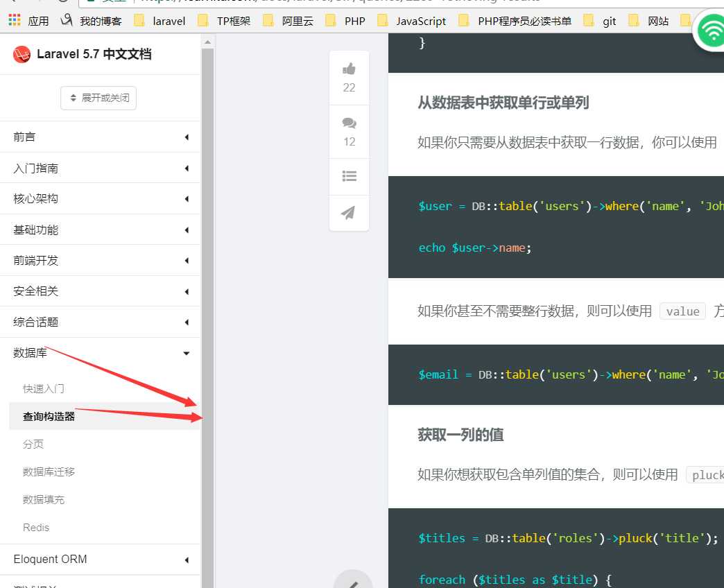Screen dimensions: 724x588
Task: Click Laravel 5.7 中文文档 title
Action: [x=94, y=55]
